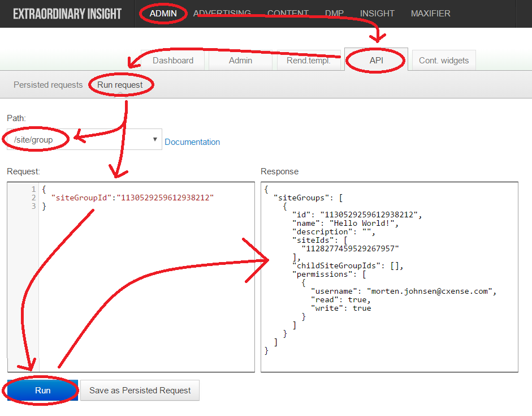This screenshot has height=416, width=532.
Task: Expand the Path dropdown arrow
Action: [x=155, y=139]
